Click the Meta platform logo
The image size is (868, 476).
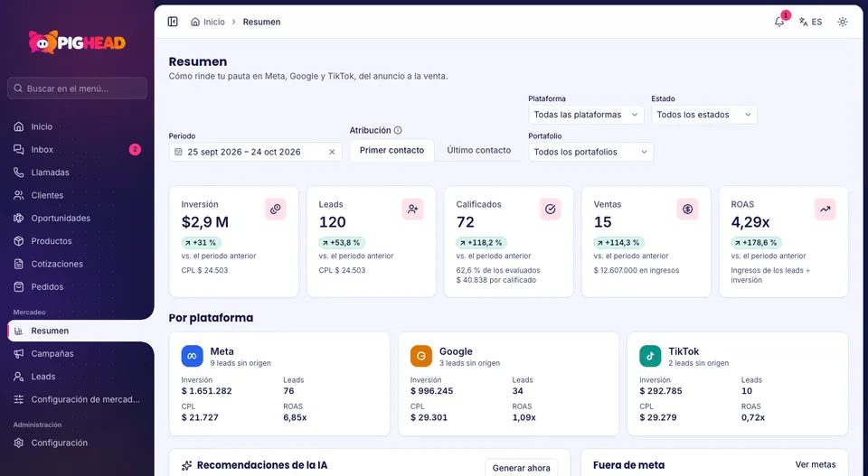[192, 356]
